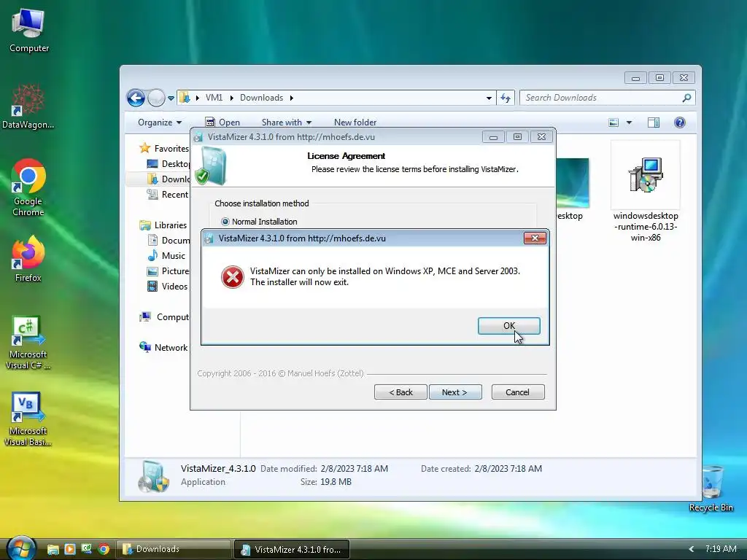This screenshot has width=747, height=560.
Task: Toggle the preview pane icon
Action: point(654,122)
